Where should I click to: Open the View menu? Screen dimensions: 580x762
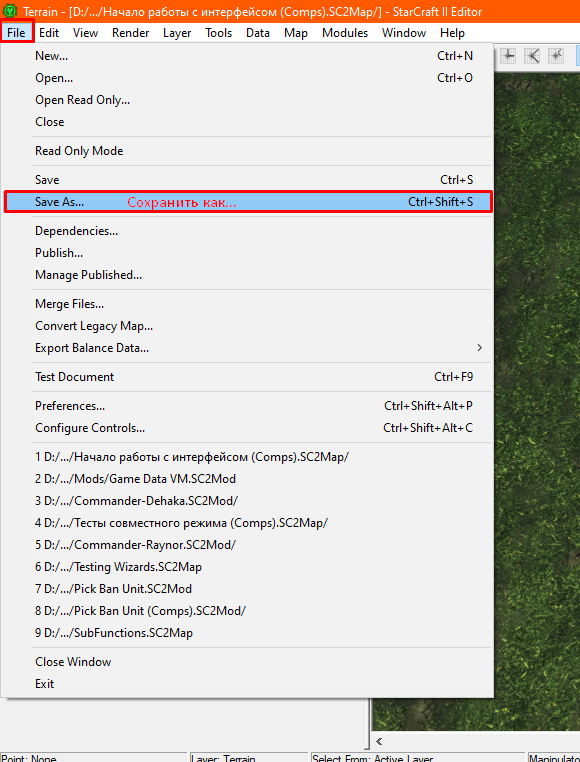click(86, 33)
